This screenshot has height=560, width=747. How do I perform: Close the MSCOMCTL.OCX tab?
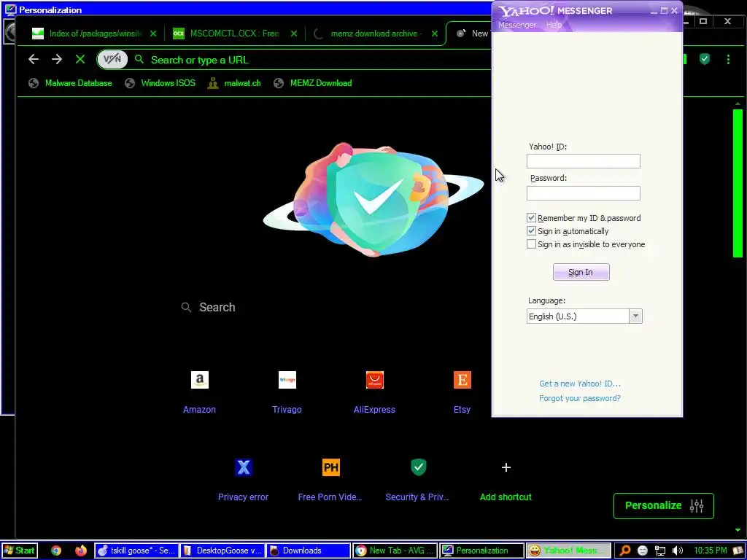click(x=294, y=34)
